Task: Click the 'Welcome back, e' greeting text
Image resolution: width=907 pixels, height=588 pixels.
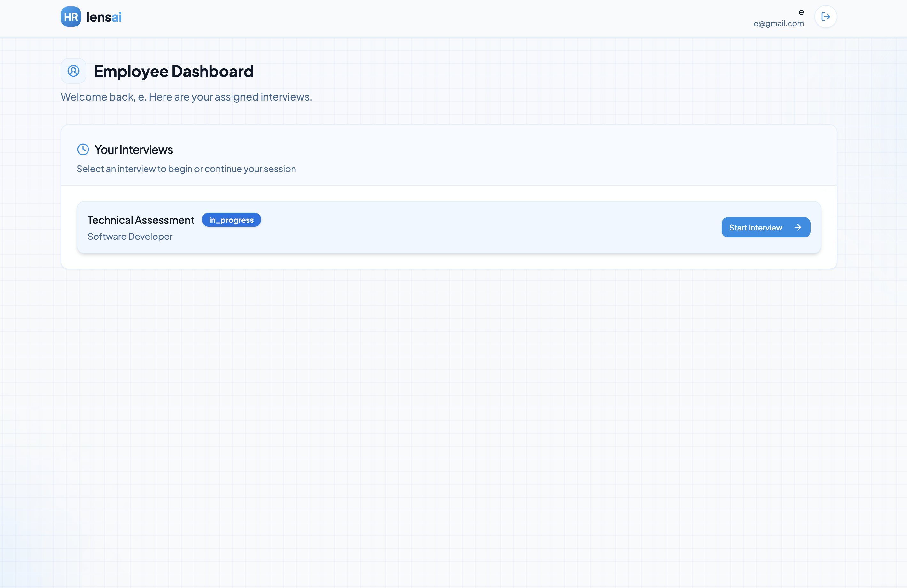Action: pos(103,97)
